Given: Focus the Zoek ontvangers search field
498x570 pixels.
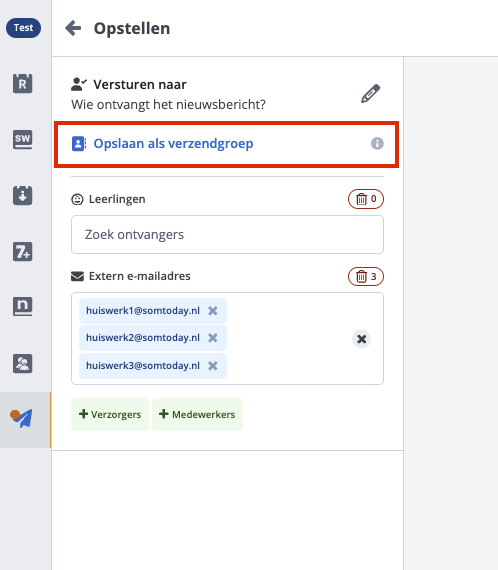Looking at the screenshot, I should point(227,234).
